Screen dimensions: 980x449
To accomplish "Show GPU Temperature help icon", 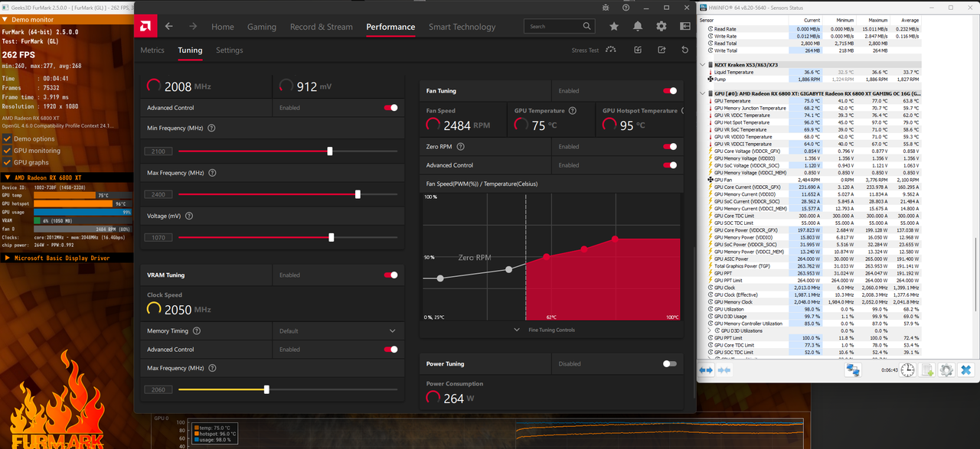I will (573, 110).
